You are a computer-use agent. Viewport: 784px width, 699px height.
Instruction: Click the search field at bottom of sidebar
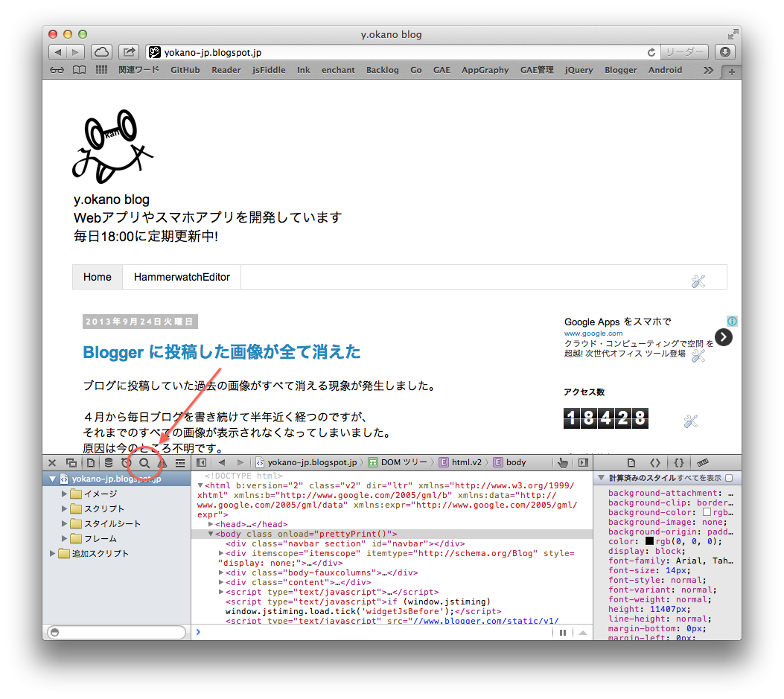coord(115,631)
